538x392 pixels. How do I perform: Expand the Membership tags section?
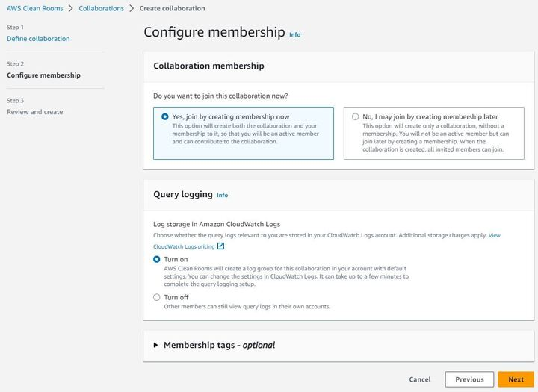pos(156,346)
